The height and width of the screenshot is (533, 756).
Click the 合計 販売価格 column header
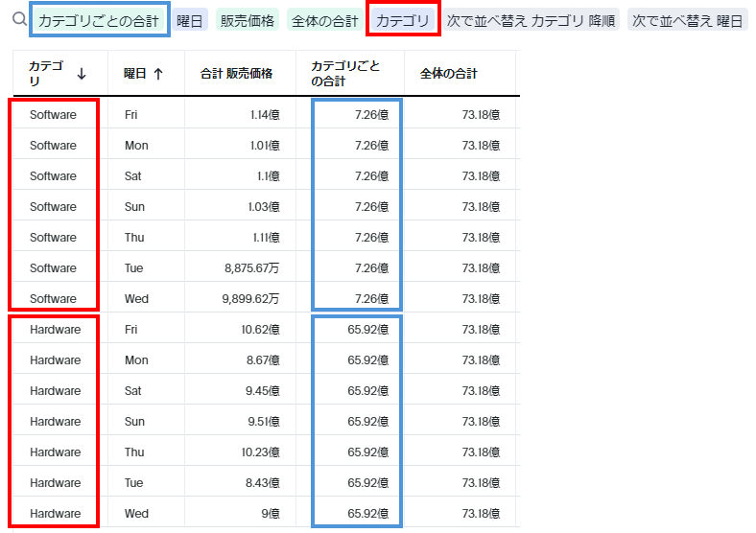click(x=236, y=74)
